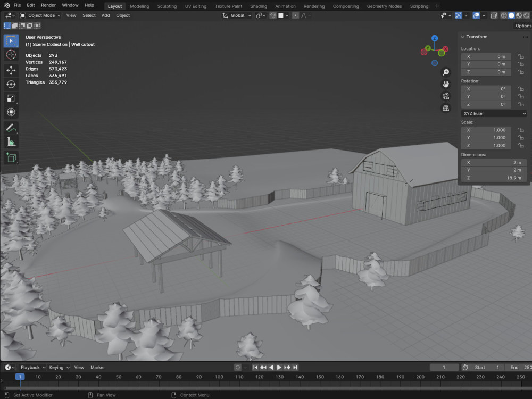
Task: Select the Annotate tool
Action: tap(11, 128)
